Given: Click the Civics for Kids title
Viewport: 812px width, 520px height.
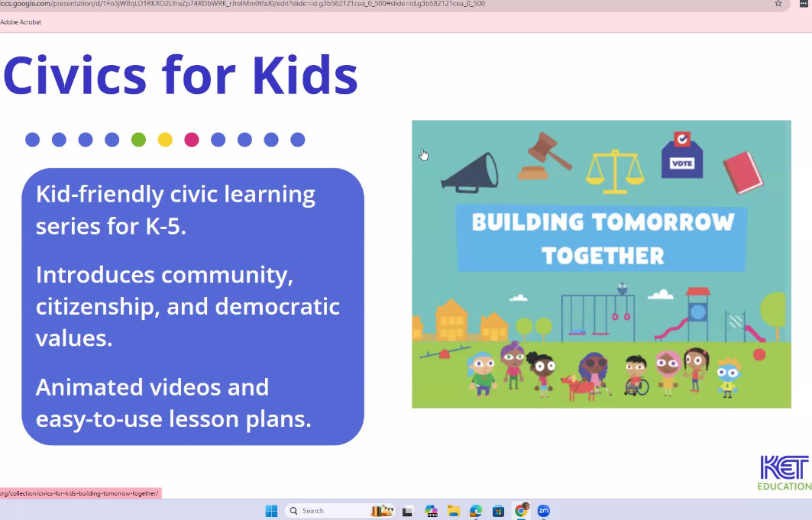Looking at the screenshot, I should tap(180, 76).
